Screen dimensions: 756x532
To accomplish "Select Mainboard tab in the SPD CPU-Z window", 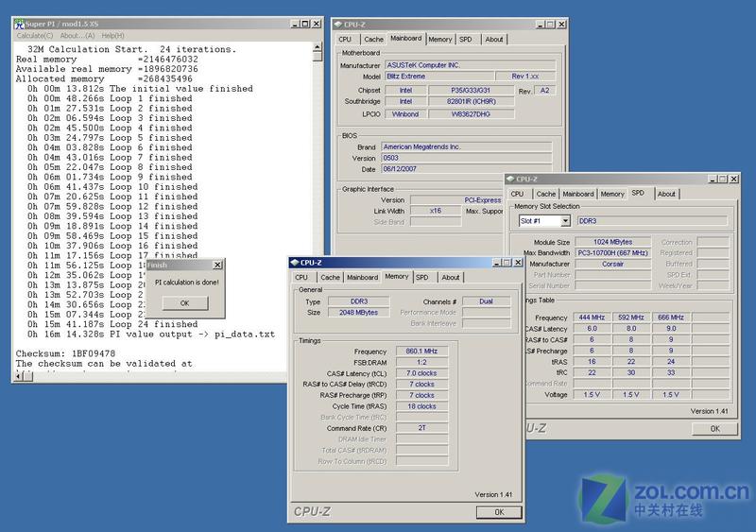I will click(x=578, y=194).
